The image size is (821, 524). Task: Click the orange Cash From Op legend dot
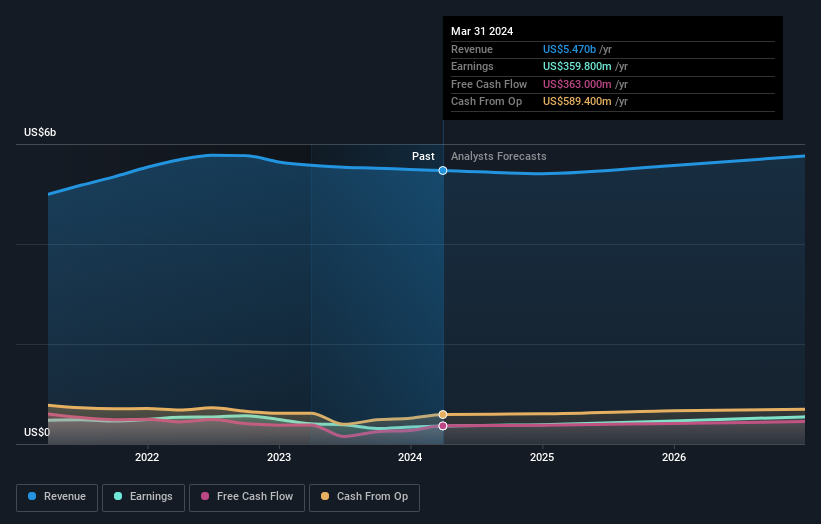325,496
